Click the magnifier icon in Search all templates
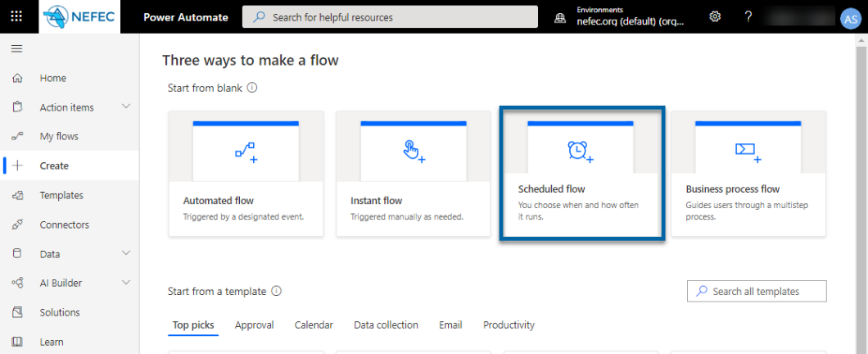This screenshot has width=868, height=354. 702,291
